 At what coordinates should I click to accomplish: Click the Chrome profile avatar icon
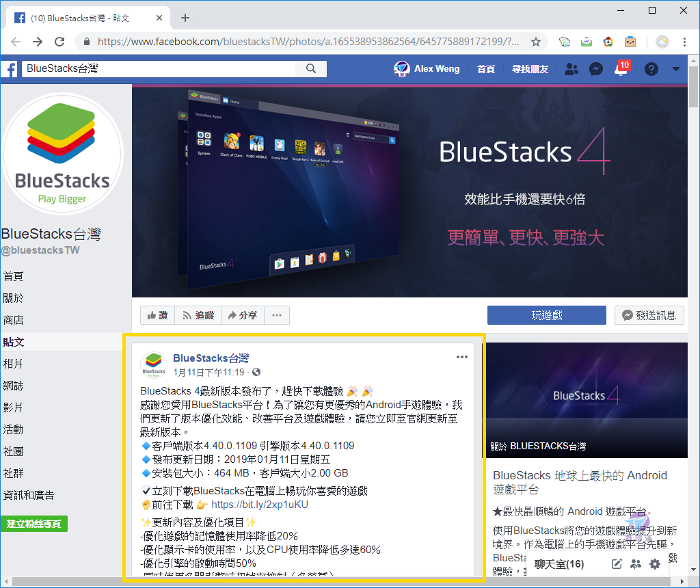point(662,42)
